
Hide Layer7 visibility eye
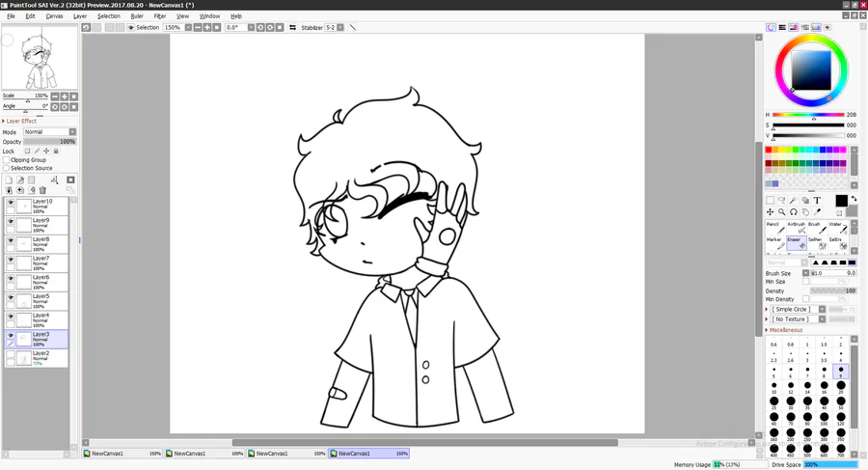[11, 260]
